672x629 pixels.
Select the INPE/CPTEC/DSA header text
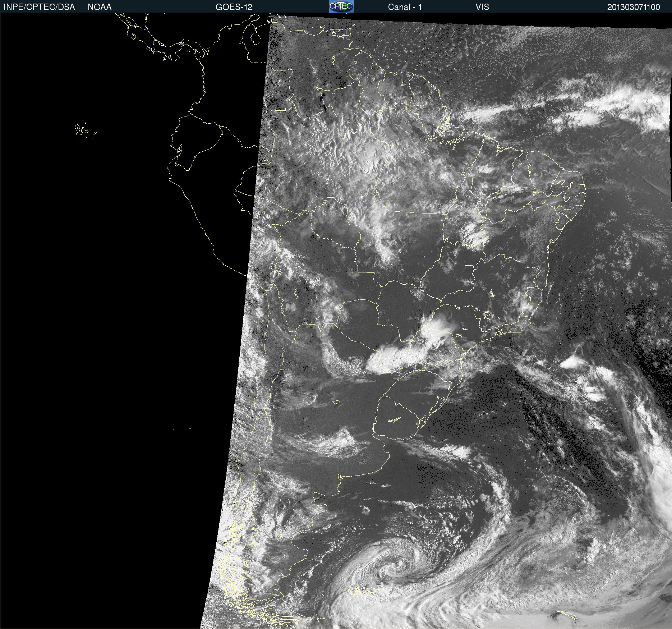click(x=39, y=7)
